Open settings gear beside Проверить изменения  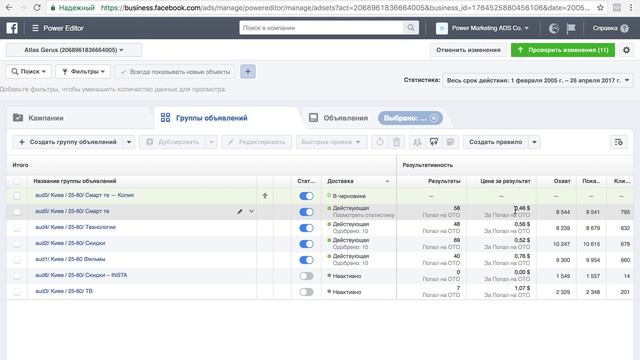click(626, 50)
